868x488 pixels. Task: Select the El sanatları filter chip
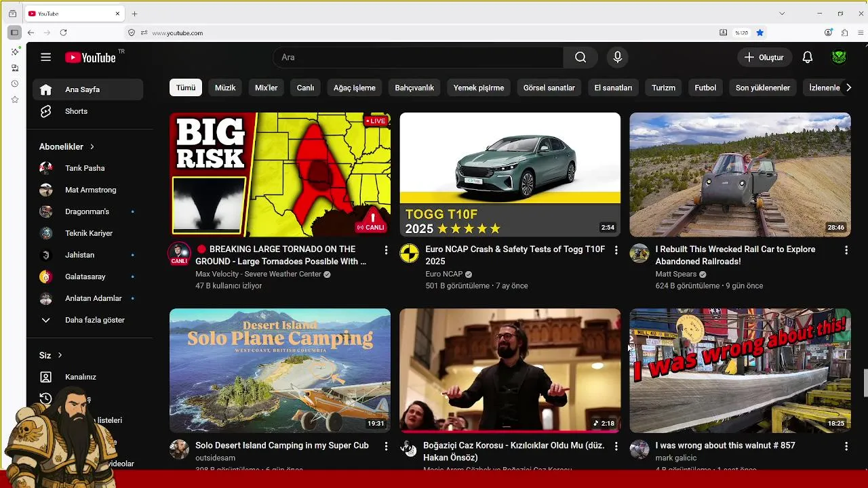(613, 87)
